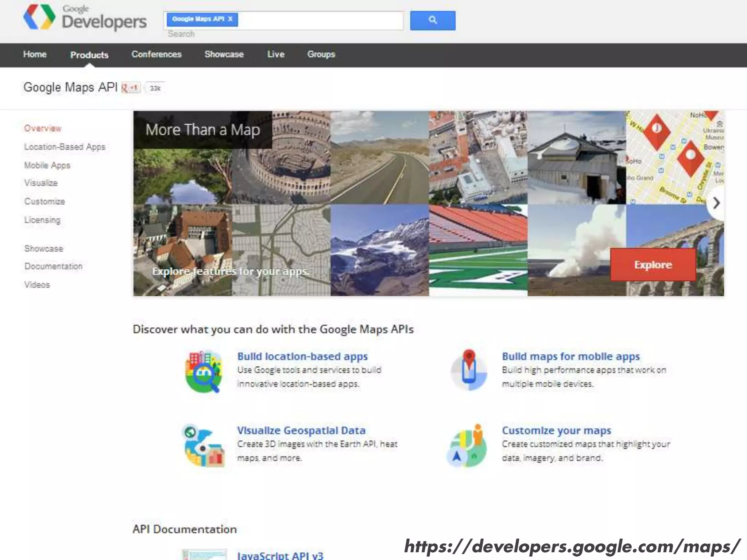
Task: Click the 33k share count bubble
Action: click(155, 88)
